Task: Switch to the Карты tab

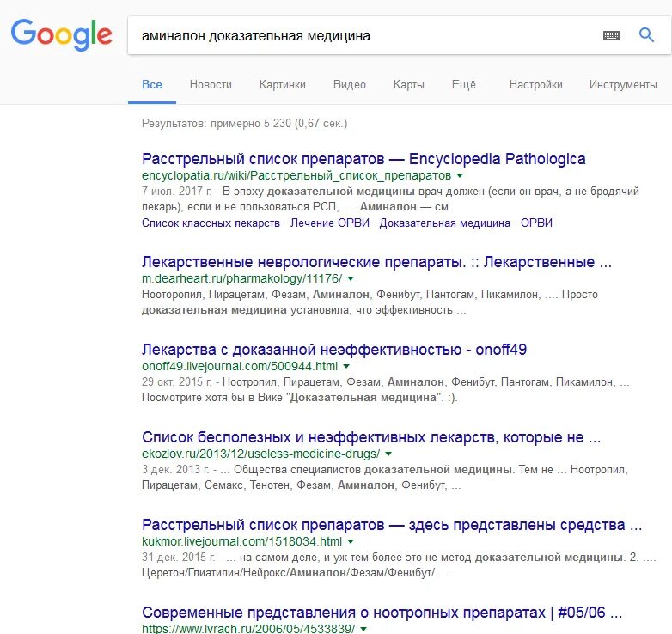Action: click(408, 84)
